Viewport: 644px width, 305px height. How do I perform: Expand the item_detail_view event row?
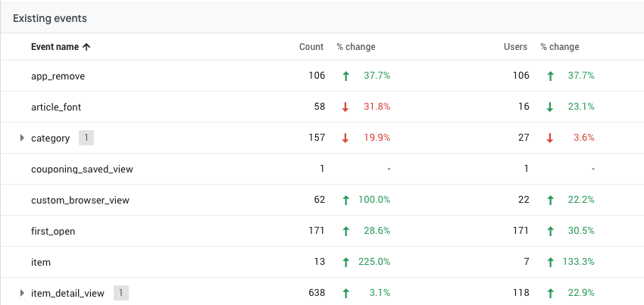[x=22, y=292]
